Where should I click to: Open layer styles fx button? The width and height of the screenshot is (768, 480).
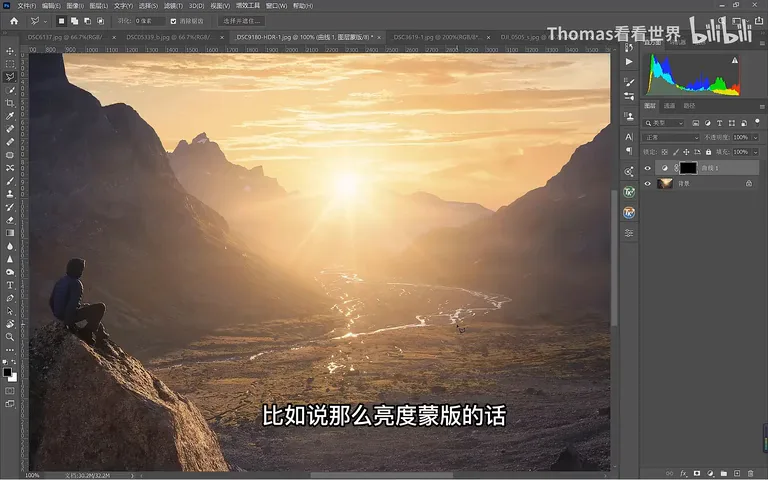(683, 473)
